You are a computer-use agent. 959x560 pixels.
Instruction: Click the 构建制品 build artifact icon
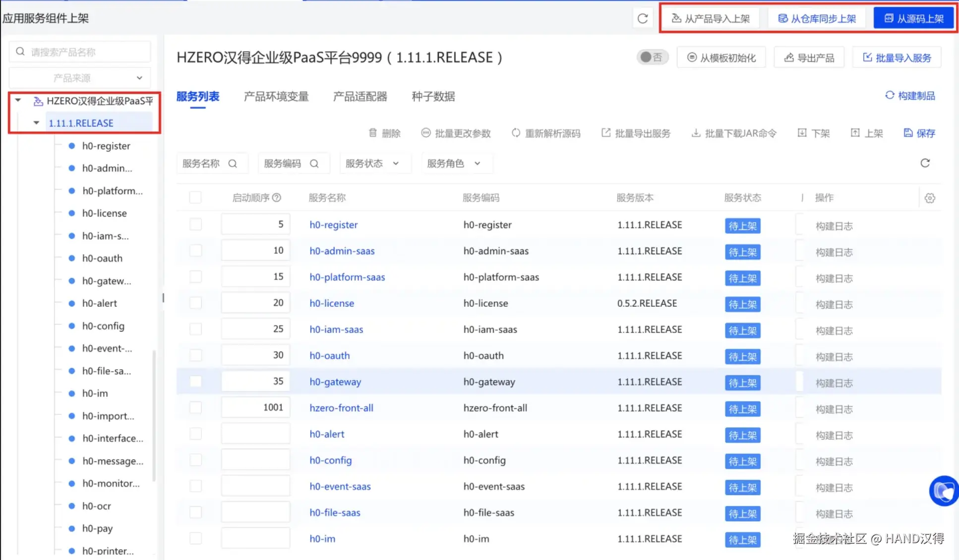click(890, 95)
